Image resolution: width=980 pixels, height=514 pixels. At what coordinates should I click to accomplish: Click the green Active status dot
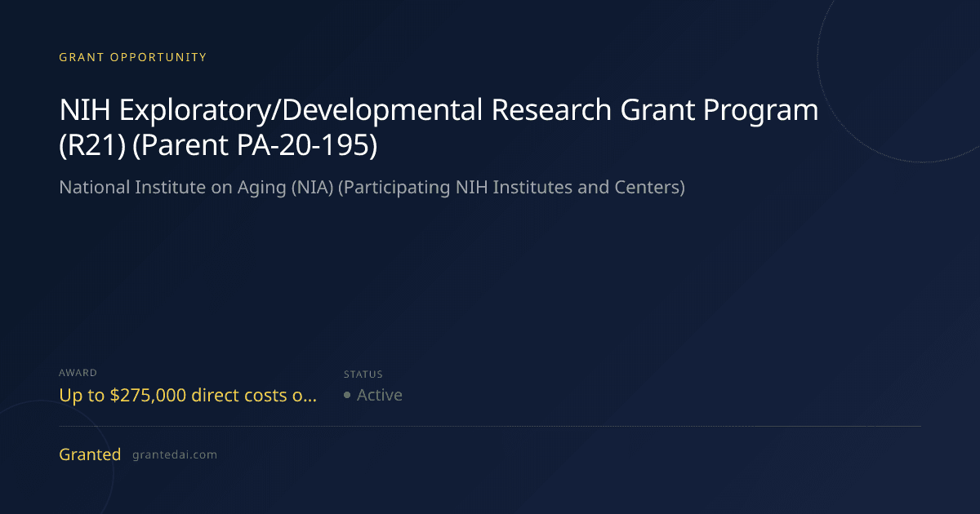[x=347, y=396]
